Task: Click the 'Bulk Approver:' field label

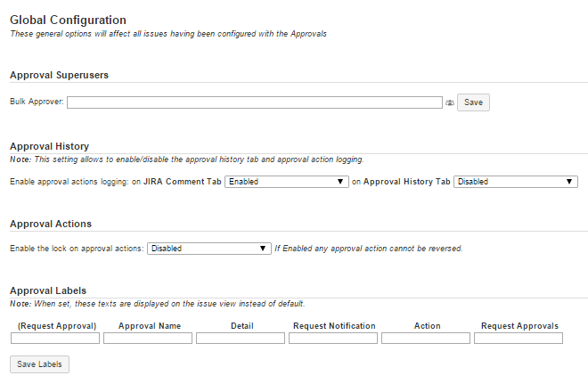Action: click(x=37, y=103)
